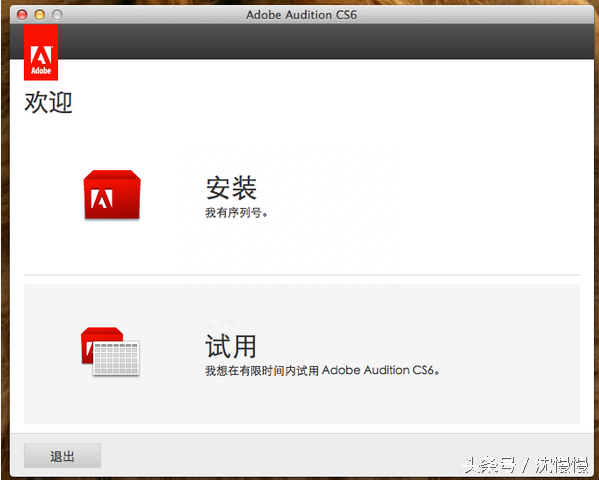599x480 pixels.
Task: Click the trial description mentioning Adobe Audition CS6
Action: click(322, 370)
